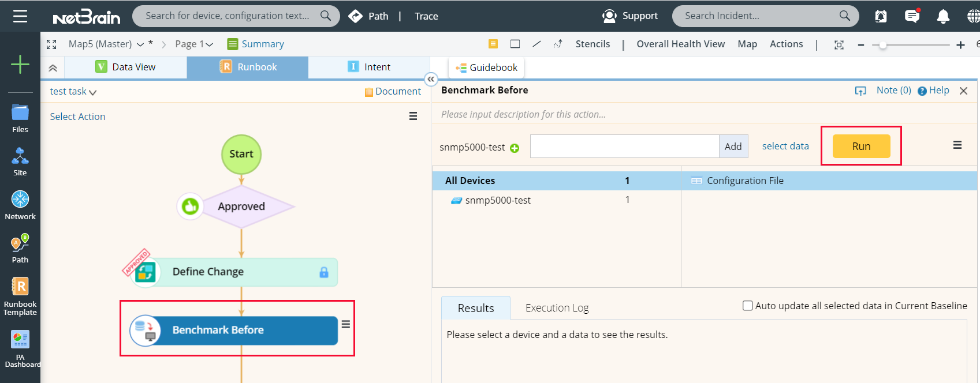Open the notifications bell
This screenshot has height=383, width=980.
pyautogui.click(x=943, y=16)
